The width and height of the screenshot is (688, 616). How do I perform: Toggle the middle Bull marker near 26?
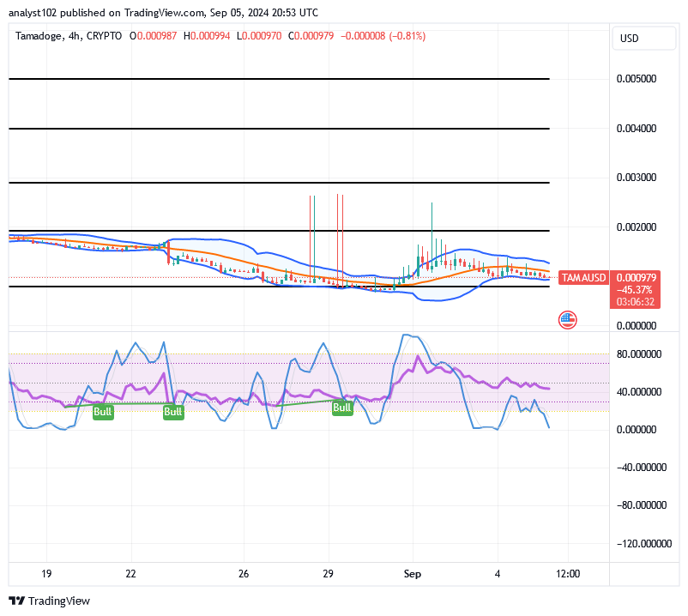coord(173,412)
